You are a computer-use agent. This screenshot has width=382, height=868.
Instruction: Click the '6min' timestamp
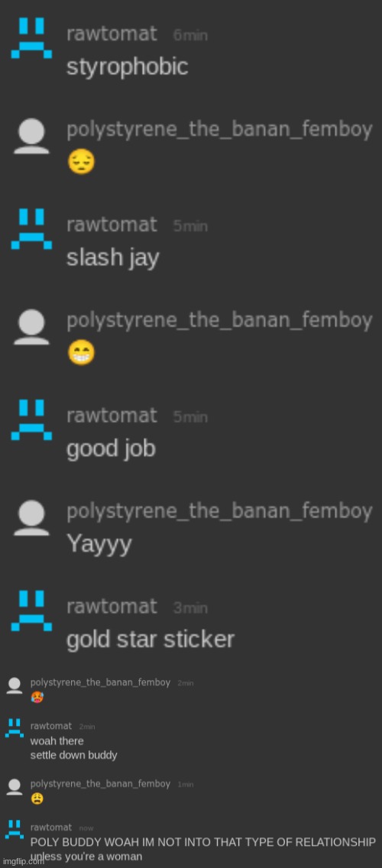tap(190, 35)
